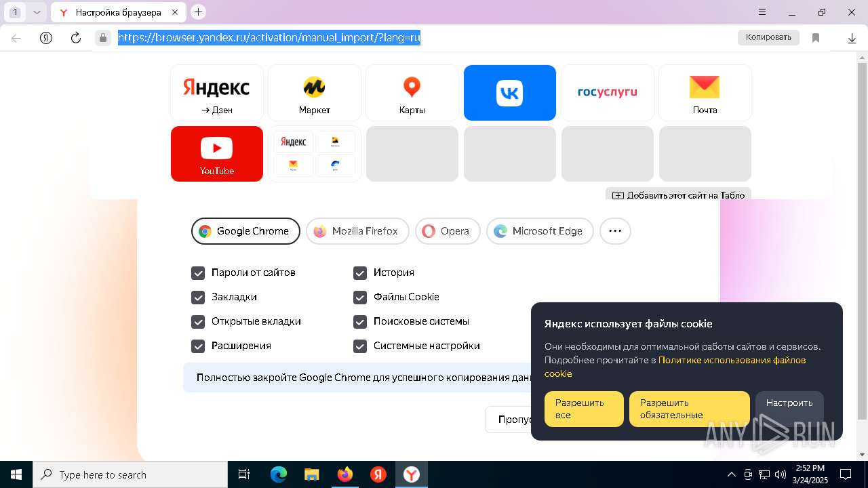The height and width of the screenshot is (488, 868).
Task: Select the Настройка браузера tab
Action: [x=119, y=12]
